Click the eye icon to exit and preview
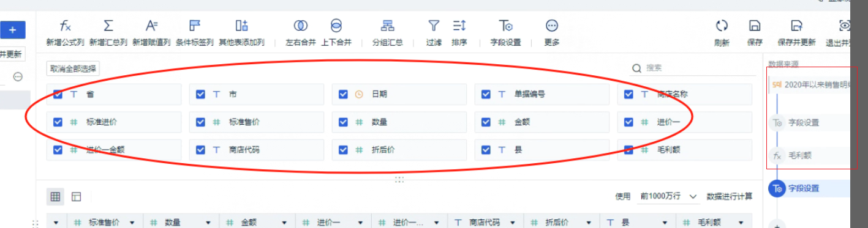This screenshot has width=868, height=228. click(x=845, y=26)
